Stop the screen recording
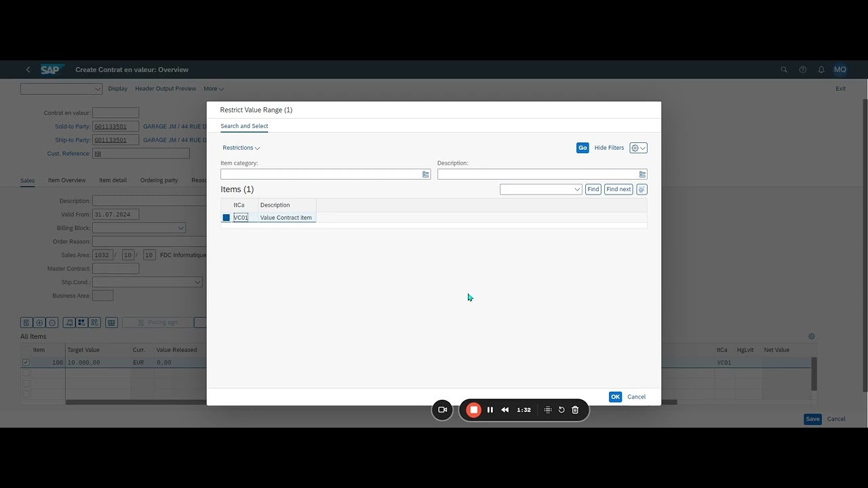The height and width of the screenshot is (488, 868). (x=474, y=409)
